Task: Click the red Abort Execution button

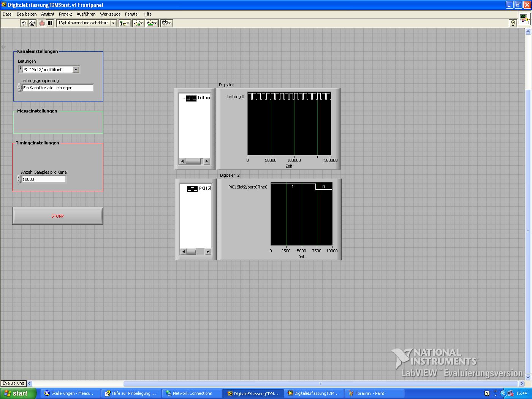Action: pyautogui.click(x=42, y=23)
